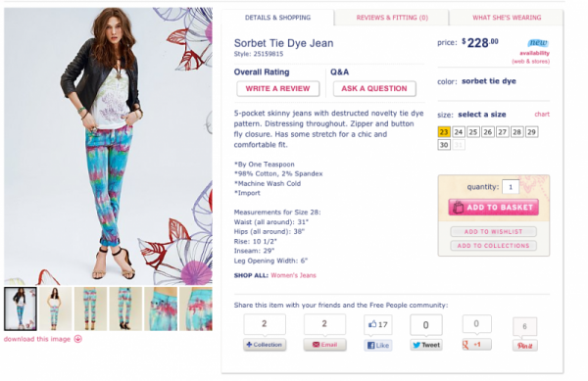
Task: Add the item with the Collection share button
Action: click(265, 345)
